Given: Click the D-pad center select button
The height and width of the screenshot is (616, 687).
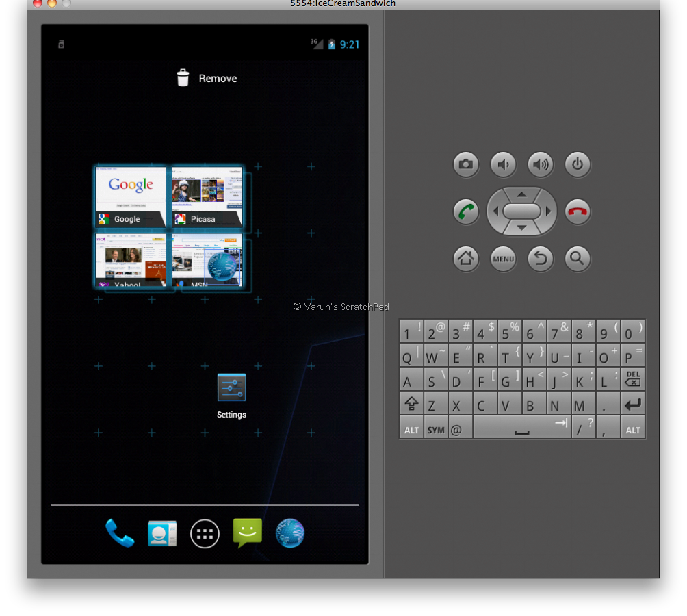Looking at the screenshot, I should [521, 211].
